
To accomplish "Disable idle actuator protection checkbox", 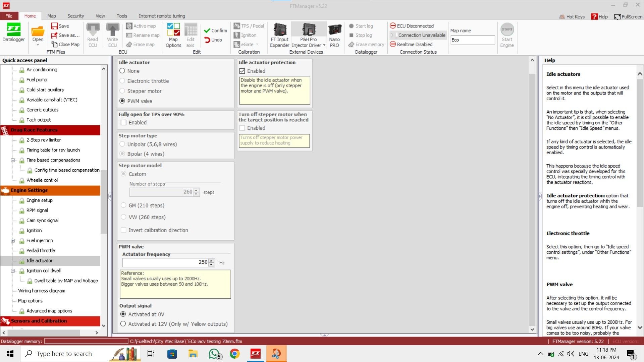I will [x=242, y=71].
